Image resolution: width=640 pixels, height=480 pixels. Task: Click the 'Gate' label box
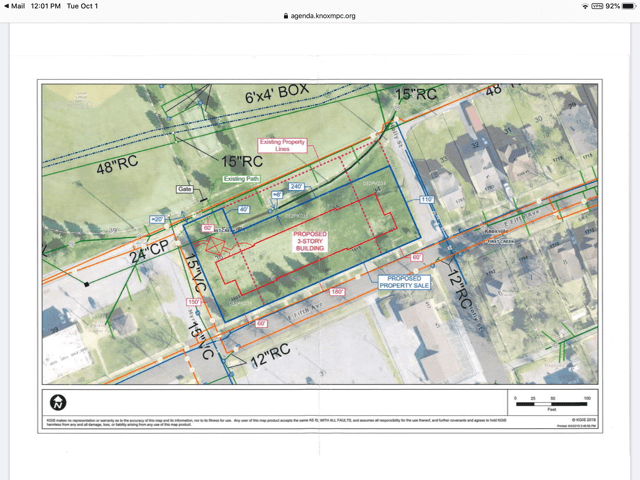184,189
